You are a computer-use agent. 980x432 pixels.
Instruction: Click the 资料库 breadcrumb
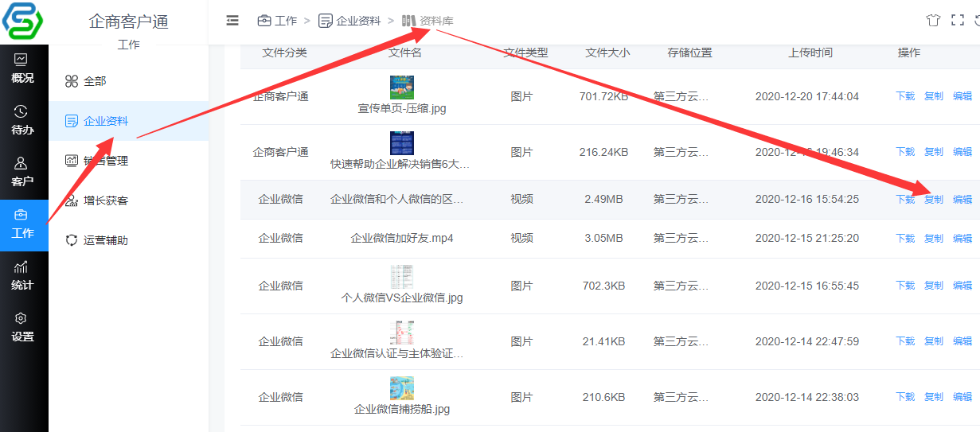tap(428, 21)
